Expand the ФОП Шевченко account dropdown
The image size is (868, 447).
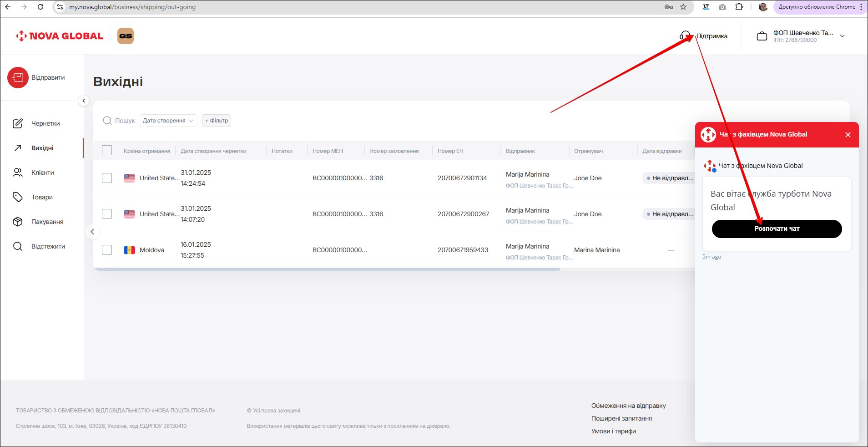[x=842, y=36]
